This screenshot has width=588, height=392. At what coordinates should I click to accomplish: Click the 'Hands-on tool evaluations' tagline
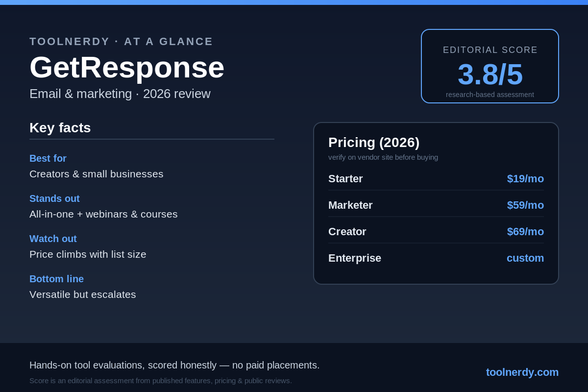(x=174, y=365)
